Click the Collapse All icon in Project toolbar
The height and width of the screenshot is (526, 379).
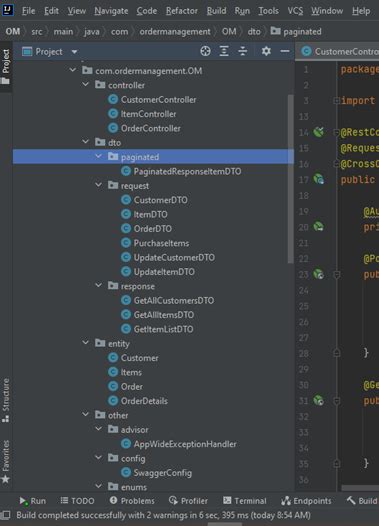click(x=242, y=51)
